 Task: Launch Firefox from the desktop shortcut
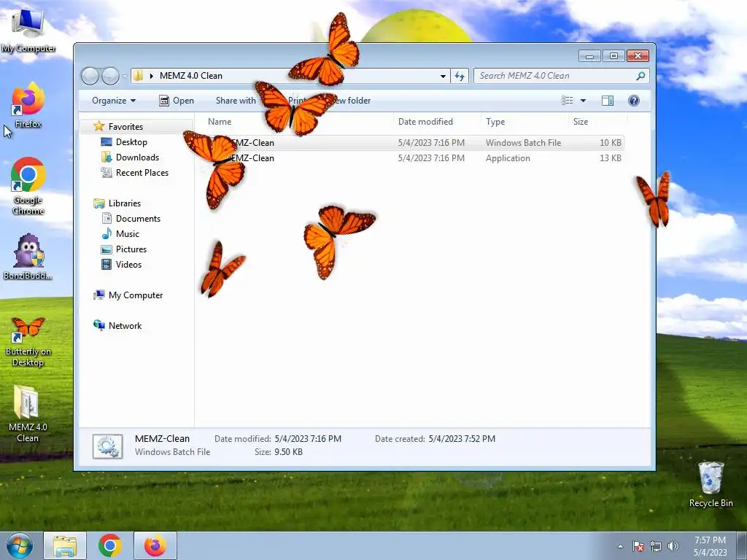click(28, 106)
